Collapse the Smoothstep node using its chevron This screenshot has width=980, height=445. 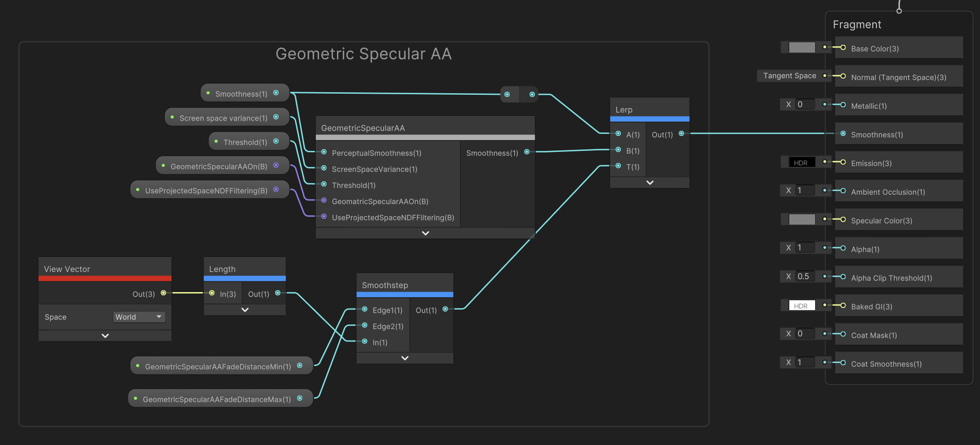coord(404,358)
